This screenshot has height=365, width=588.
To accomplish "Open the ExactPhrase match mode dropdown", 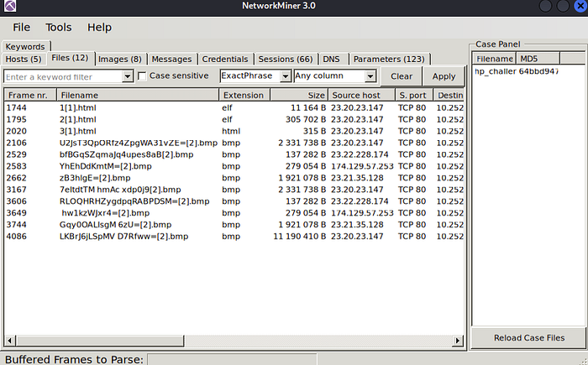I will pos(255,76).
